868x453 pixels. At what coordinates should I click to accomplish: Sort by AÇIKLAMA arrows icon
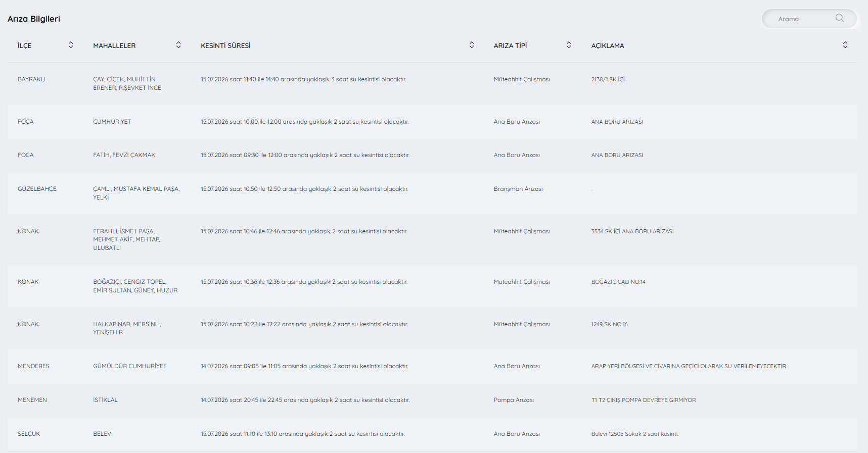[x=845, y=45]
